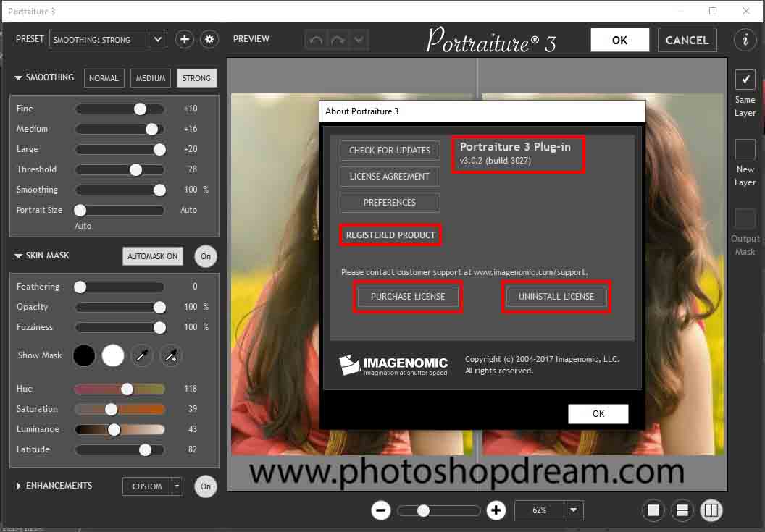Open the zoom percentage dropdown
This screenshot has height=532, width=765.
[574, 510]
